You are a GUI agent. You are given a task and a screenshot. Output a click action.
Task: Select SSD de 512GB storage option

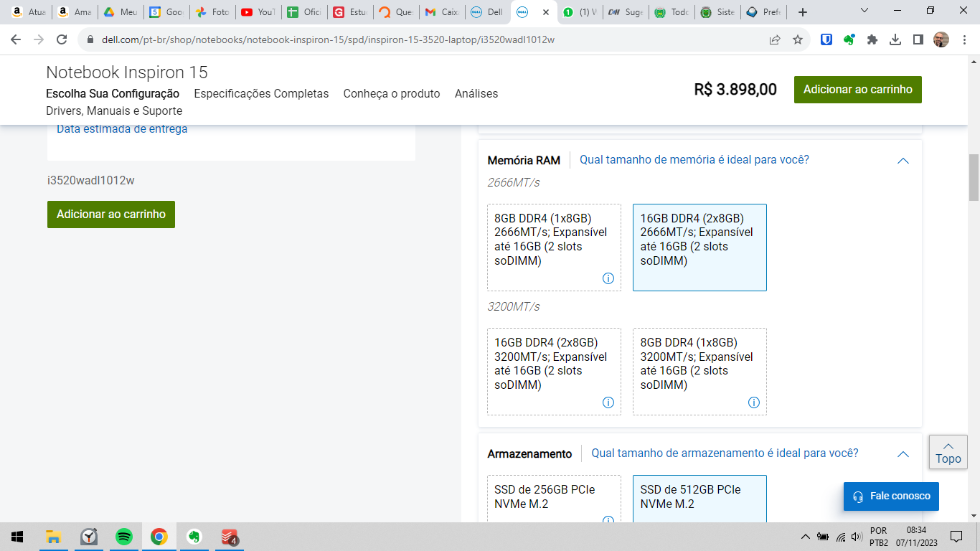(699, 499)
